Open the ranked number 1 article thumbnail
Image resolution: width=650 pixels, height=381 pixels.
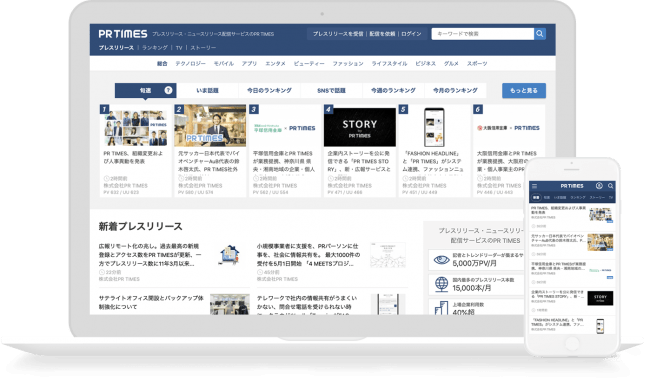[136, 127]
